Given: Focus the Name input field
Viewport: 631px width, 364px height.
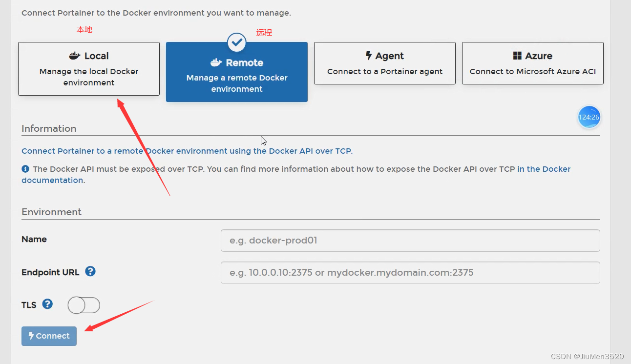Looking at the screenshot, I should click(410, 241).
